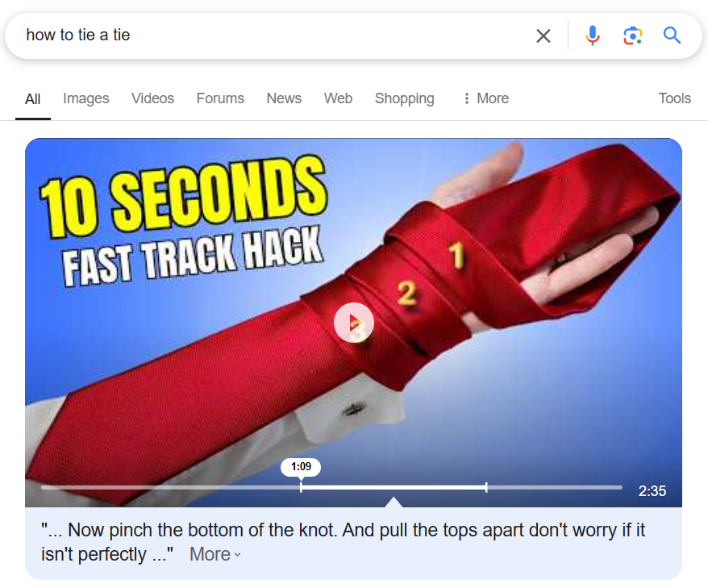Open the Tools options
The image size is (708, 588).
click(x=675, y=98)
